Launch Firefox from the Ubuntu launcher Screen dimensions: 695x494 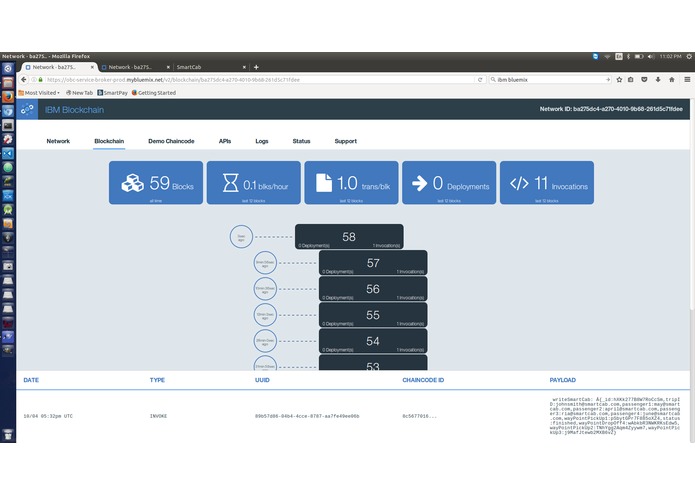(x=8, y=97)
